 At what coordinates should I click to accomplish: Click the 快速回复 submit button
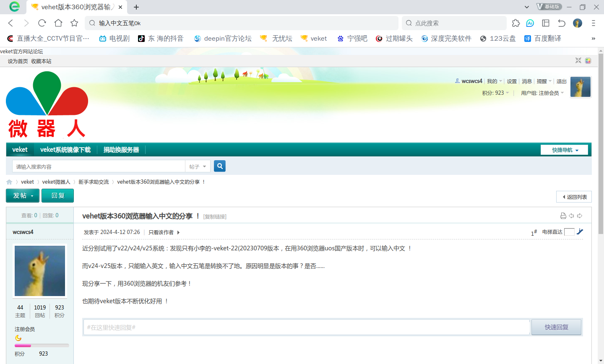[556, 327]
